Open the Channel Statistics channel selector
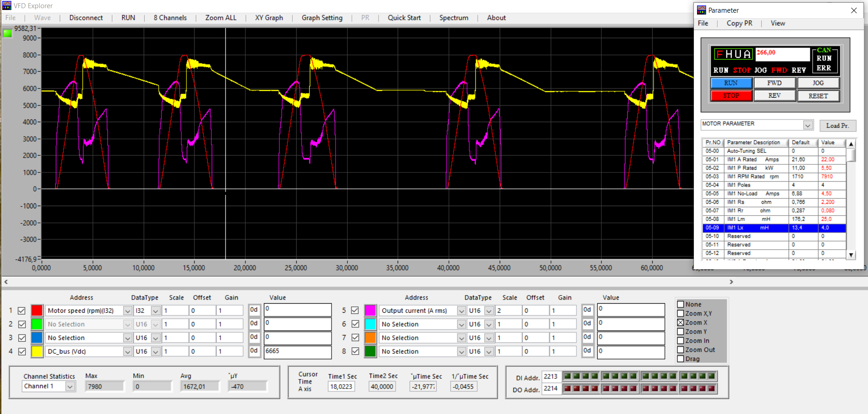 click(70, 386)
